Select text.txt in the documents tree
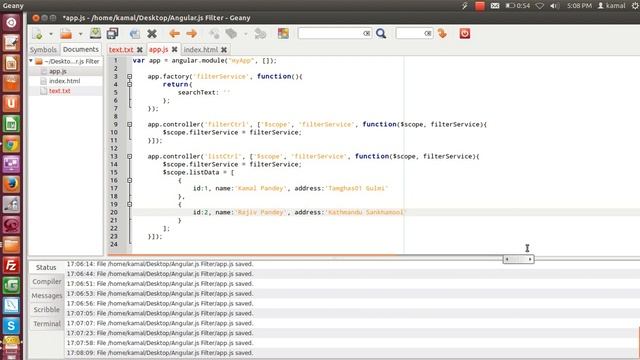The height and width of the screenshot is (360, 640). 60,91
